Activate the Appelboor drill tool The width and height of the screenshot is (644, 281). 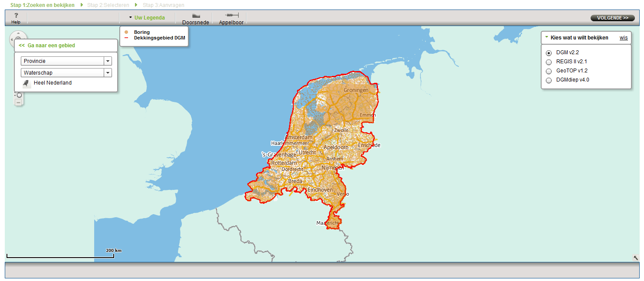231,18
